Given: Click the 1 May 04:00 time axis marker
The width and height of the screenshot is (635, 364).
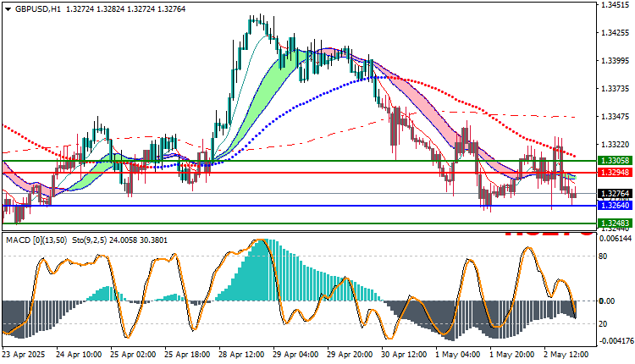Looking at the screenshot, I should (458, 355).
